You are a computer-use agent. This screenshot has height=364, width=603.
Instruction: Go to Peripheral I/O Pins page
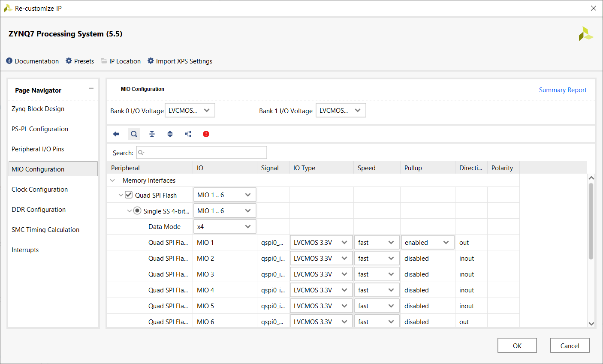pyautogui.click(x=53, y=149)
